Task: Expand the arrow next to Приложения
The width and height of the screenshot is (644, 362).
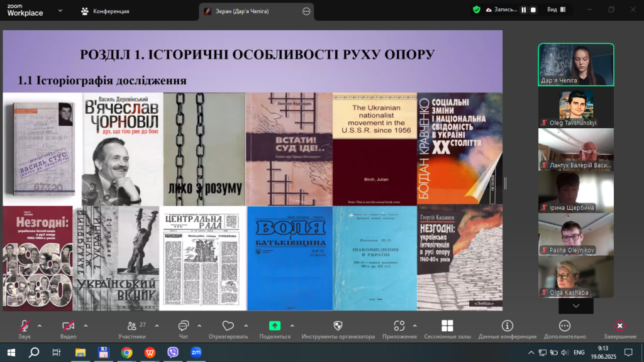Action: (x=415, y=326)
